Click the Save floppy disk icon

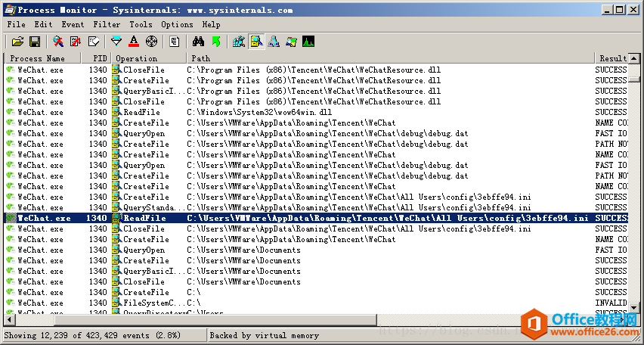(34, 41)
